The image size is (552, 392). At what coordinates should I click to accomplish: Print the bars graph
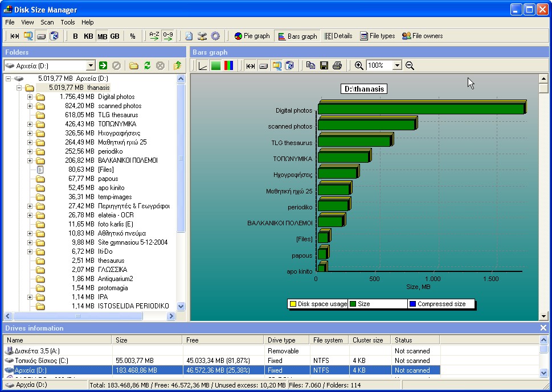coord(337,66)
